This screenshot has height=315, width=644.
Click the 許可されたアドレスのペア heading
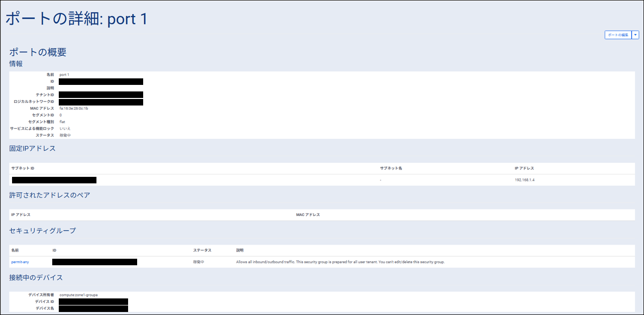[50, 195]
